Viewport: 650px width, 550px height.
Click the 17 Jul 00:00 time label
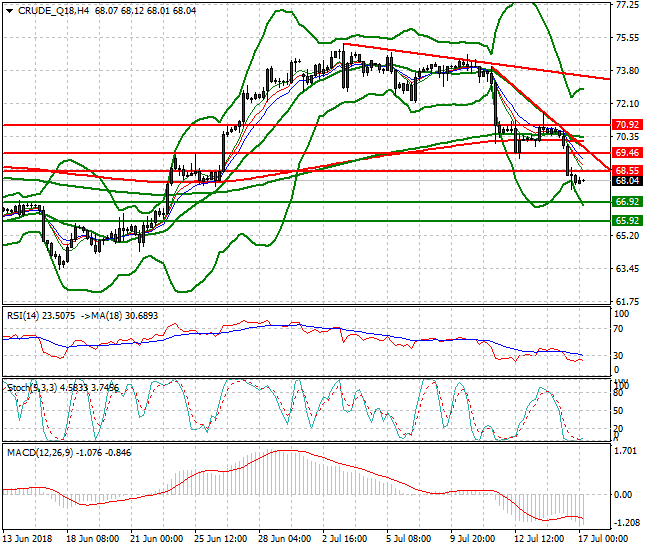604,539
